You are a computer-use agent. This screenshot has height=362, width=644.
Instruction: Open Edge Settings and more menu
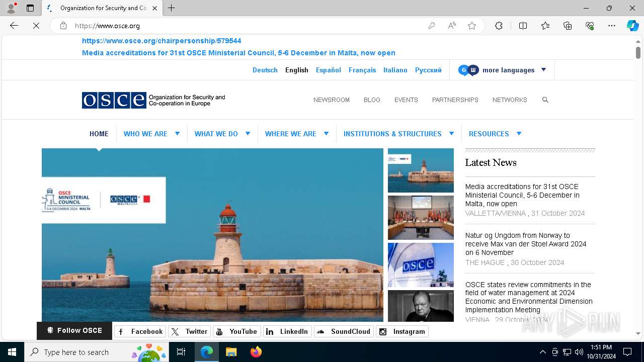[612, 26]
